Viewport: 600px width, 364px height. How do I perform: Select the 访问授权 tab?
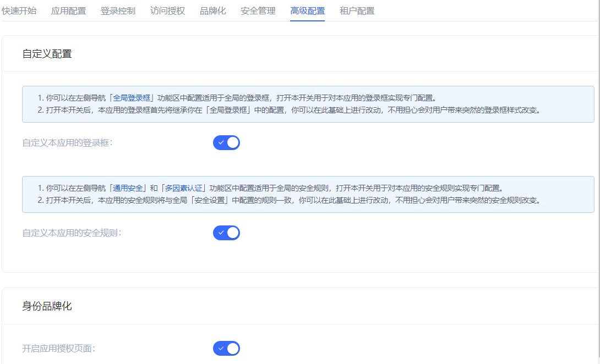click(167, 10)
